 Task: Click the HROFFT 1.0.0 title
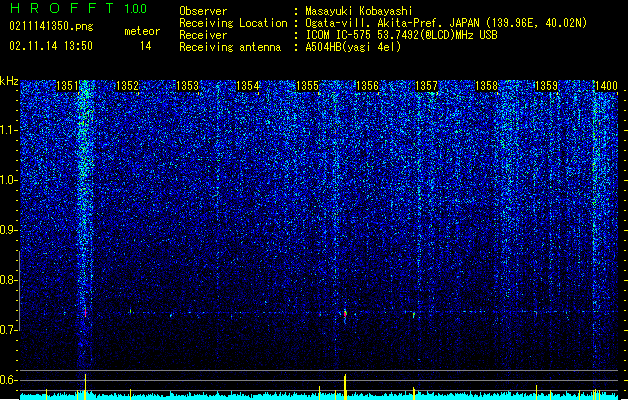78,8
